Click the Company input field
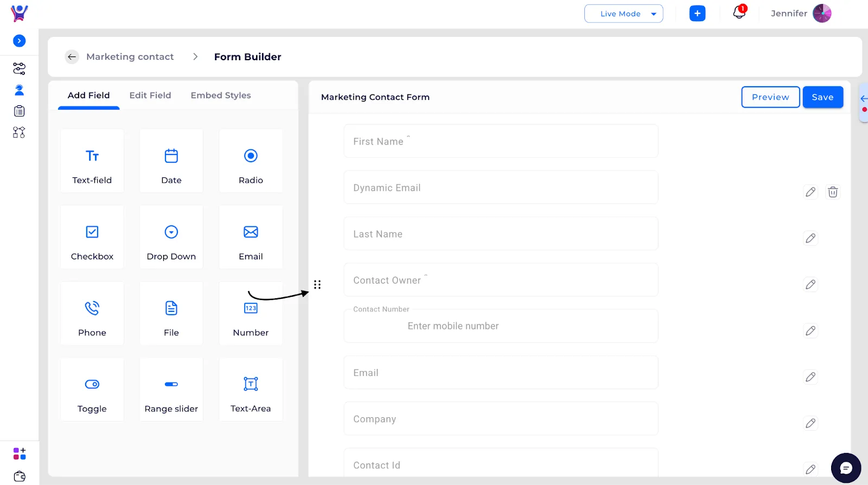868x485 pixels. pos(501,419)
